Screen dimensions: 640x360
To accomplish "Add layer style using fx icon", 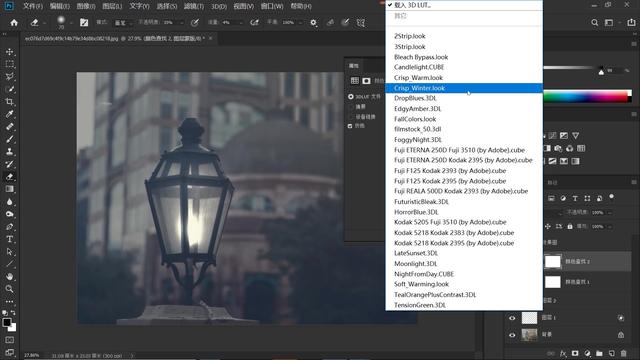I will [563, 353].
